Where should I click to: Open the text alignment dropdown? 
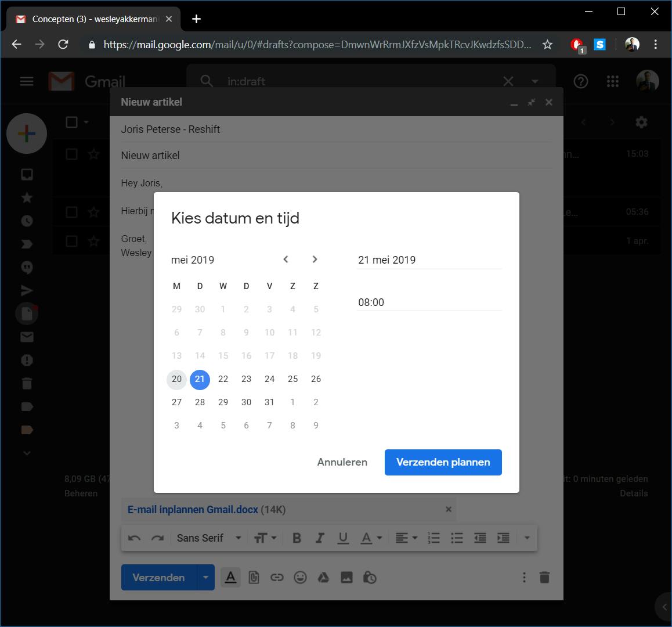point(406,538)
